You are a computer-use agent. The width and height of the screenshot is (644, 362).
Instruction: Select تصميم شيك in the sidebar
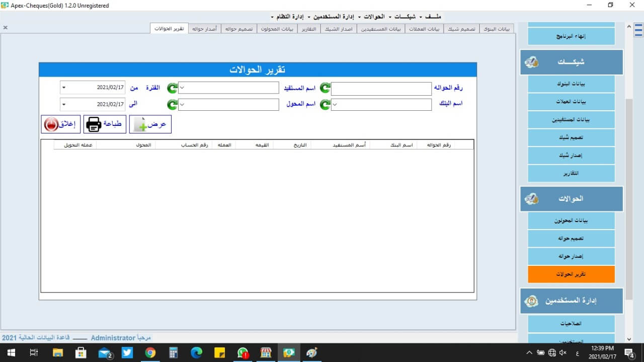(x=571, y=137)
